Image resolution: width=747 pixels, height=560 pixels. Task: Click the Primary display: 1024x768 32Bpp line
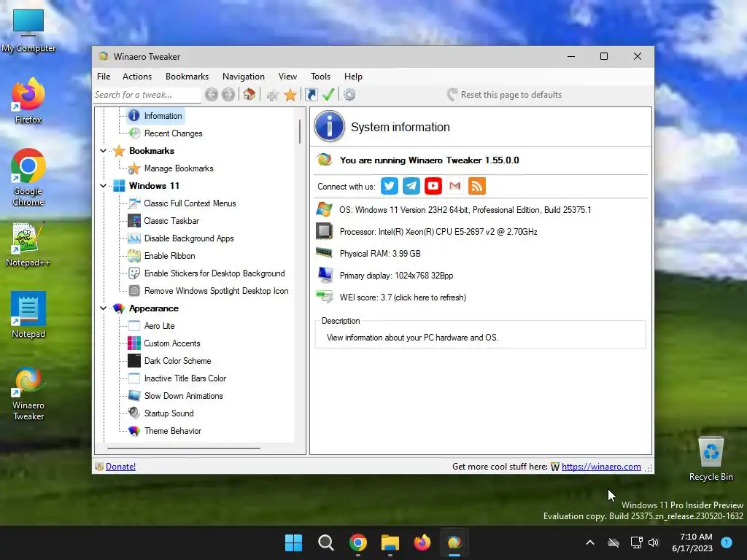396,276
